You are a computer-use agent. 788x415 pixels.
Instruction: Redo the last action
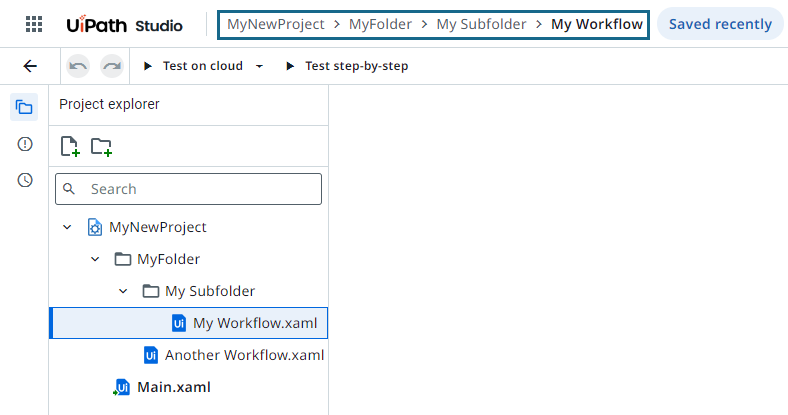point(112,66)
